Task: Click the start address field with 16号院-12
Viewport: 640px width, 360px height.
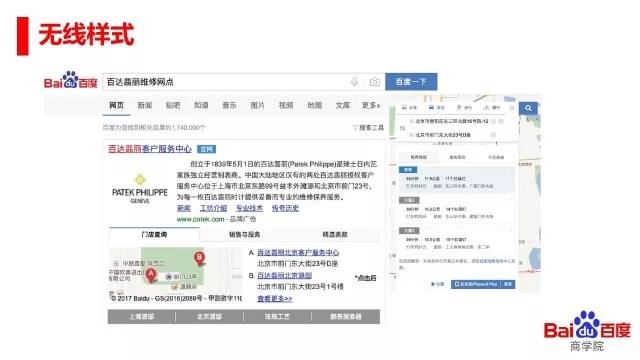Action: [451, 121]
